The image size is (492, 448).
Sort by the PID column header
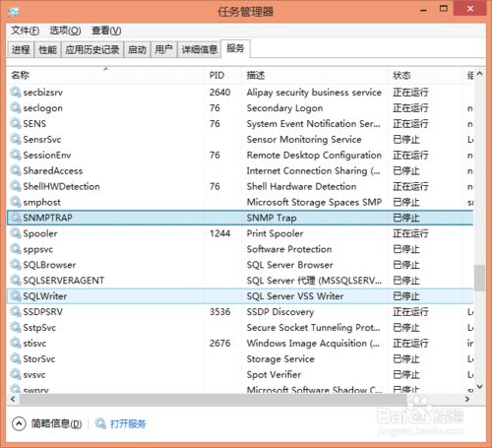click(224, 75)
